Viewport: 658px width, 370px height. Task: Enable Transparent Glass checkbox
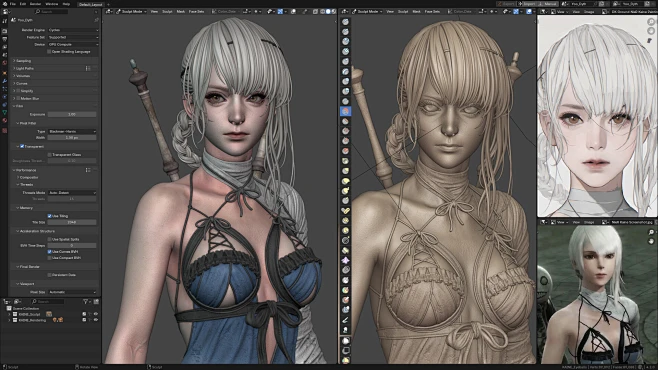49,155
